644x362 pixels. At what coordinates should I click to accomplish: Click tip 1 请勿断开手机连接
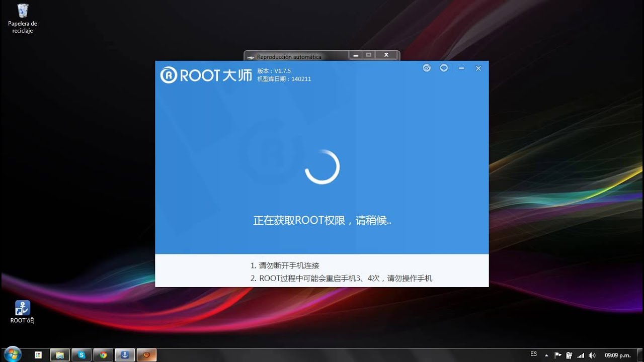pyautogui.click(x=285, y=265)
